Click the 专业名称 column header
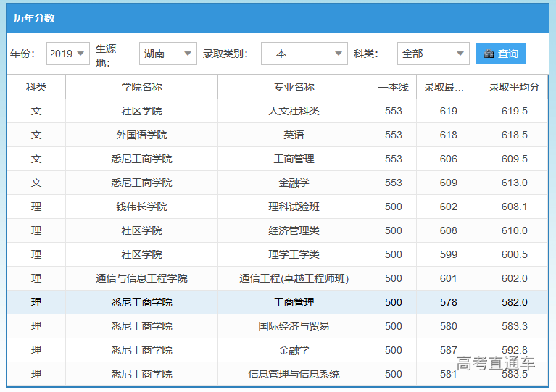Viewport: 556px width, 392px height. (294, 87)
